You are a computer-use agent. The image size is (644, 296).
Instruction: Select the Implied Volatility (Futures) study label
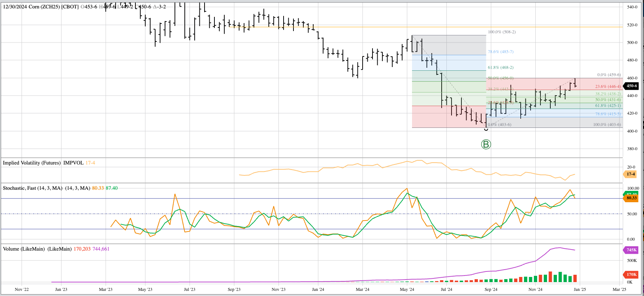32,163
